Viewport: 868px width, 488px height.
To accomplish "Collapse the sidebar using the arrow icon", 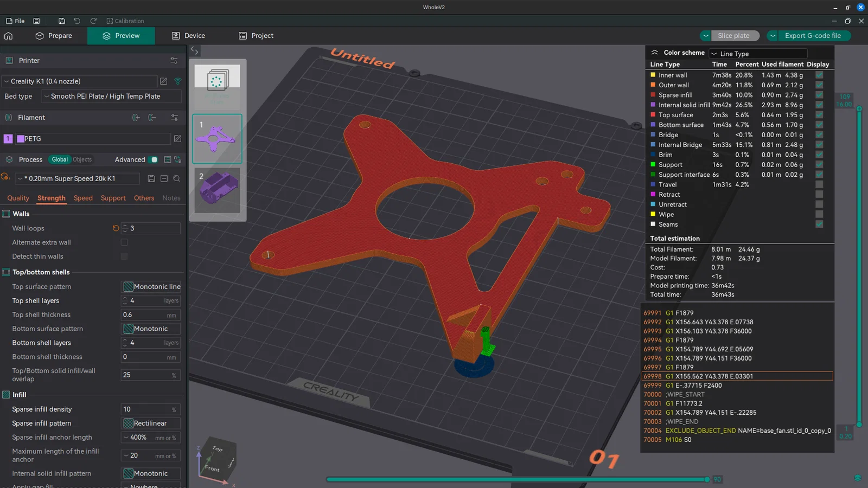I will tap(194, 50).
